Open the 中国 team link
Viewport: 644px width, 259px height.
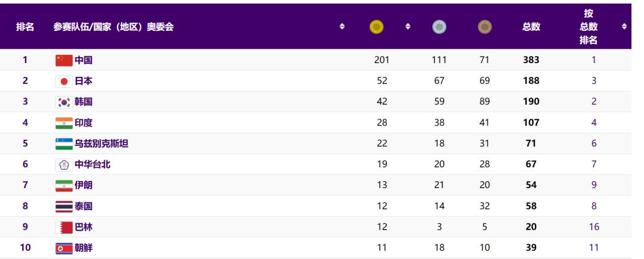click(83, 60)
